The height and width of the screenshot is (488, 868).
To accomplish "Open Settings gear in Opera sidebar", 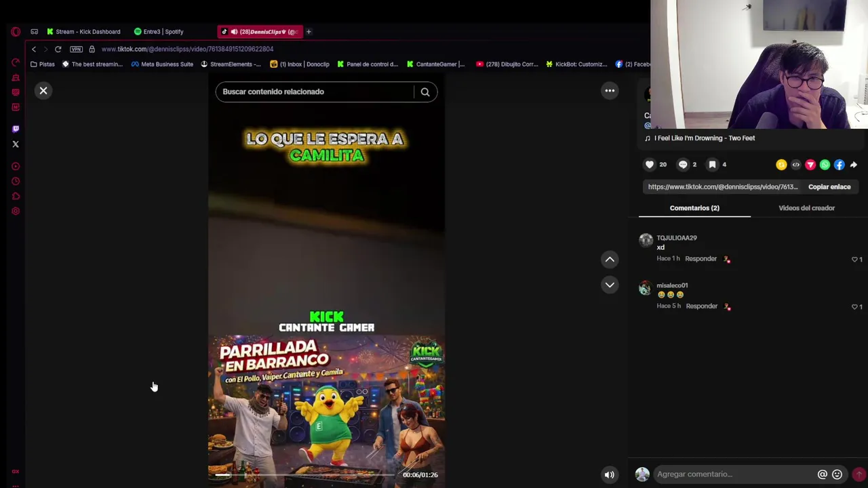I will pos(16,211).
